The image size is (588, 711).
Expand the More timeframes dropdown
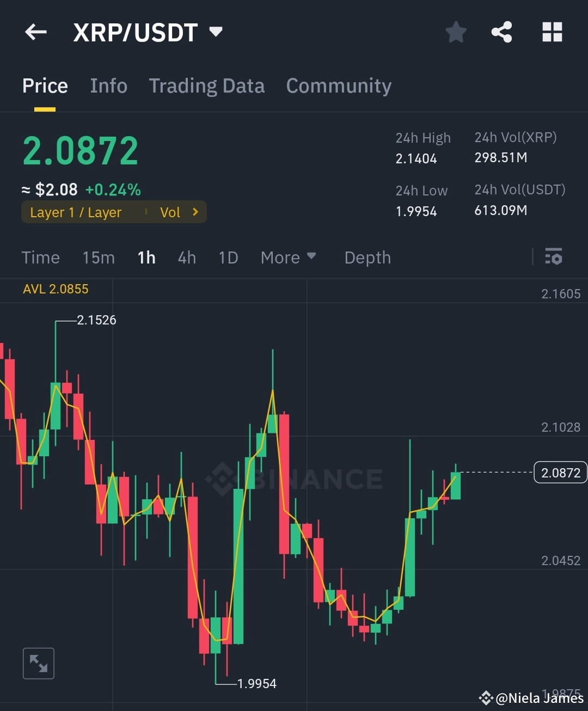[288, 257]
